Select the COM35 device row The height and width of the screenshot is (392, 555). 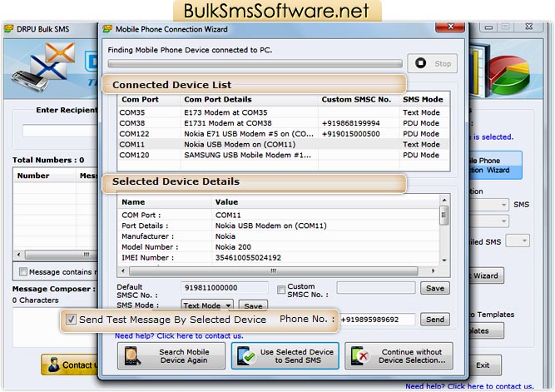(283, 112)
